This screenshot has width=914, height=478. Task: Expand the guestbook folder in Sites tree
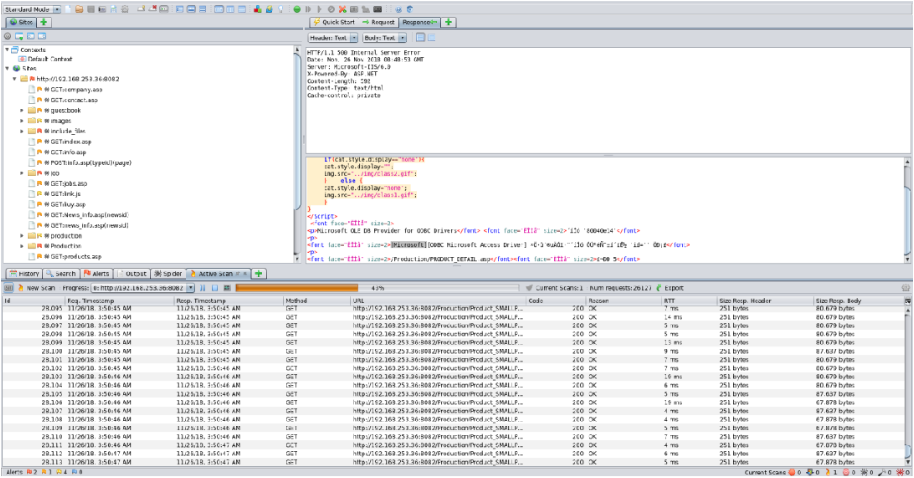21,110
